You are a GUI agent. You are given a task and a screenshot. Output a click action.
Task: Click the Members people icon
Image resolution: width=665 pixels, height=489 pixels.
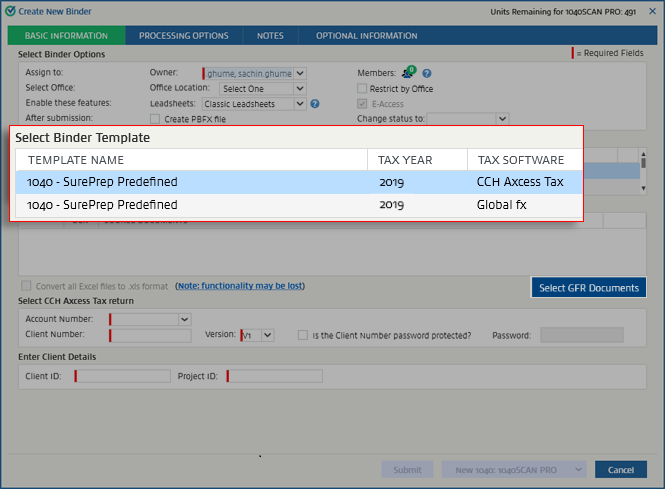[408, 73]
